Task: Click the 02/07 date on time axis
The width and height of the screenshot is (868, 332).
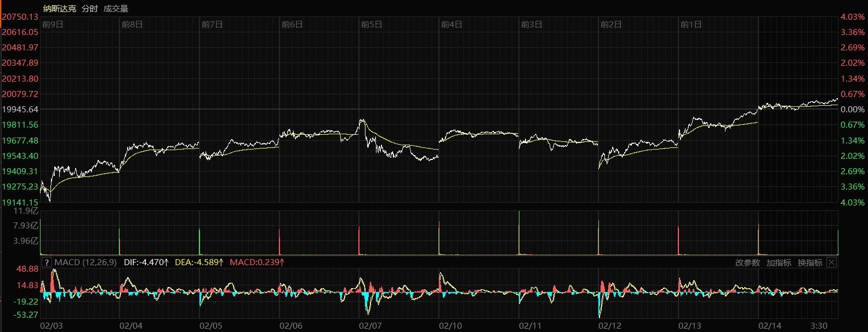Action: 370,326
